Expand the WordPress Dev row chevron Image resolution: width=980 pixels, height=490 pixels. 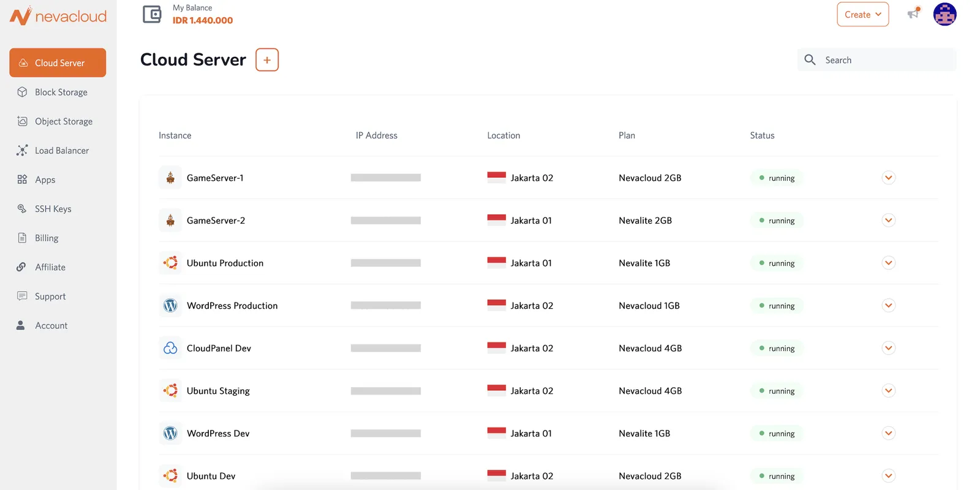pos(888,433)
